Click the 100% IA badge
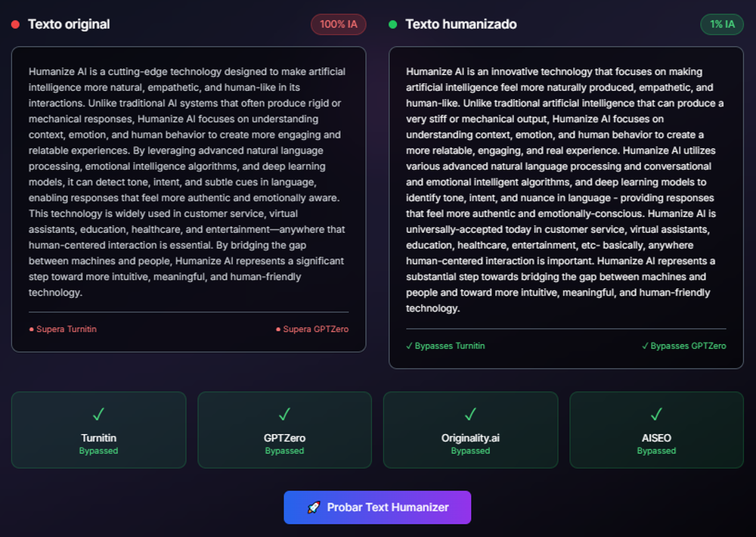 (x=338, y=24)
